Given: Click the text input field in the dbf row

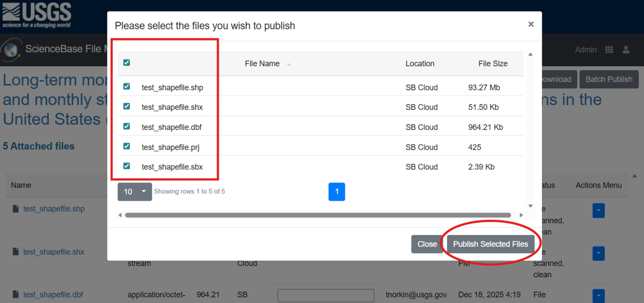Looking at the screenshot, I should (x=325, y=295).
